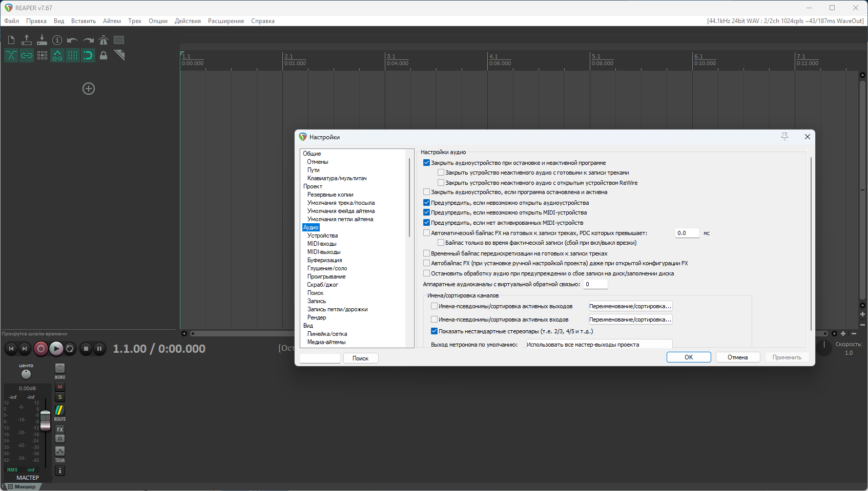
Task: Toggle the grid lines toolbar icon
Action: (x=73, y=55)
